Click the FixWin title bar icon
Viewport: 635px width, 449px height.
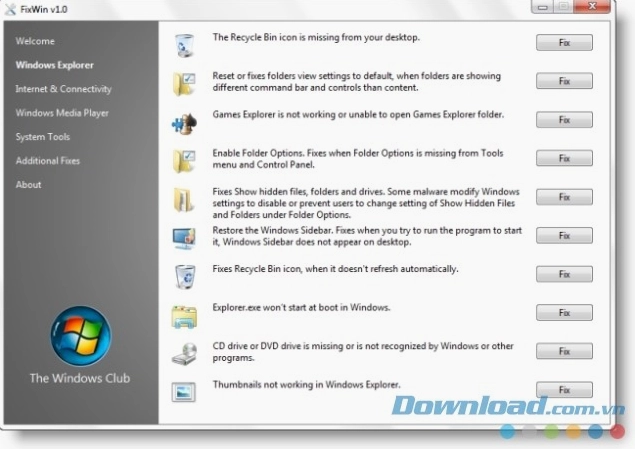10,10
